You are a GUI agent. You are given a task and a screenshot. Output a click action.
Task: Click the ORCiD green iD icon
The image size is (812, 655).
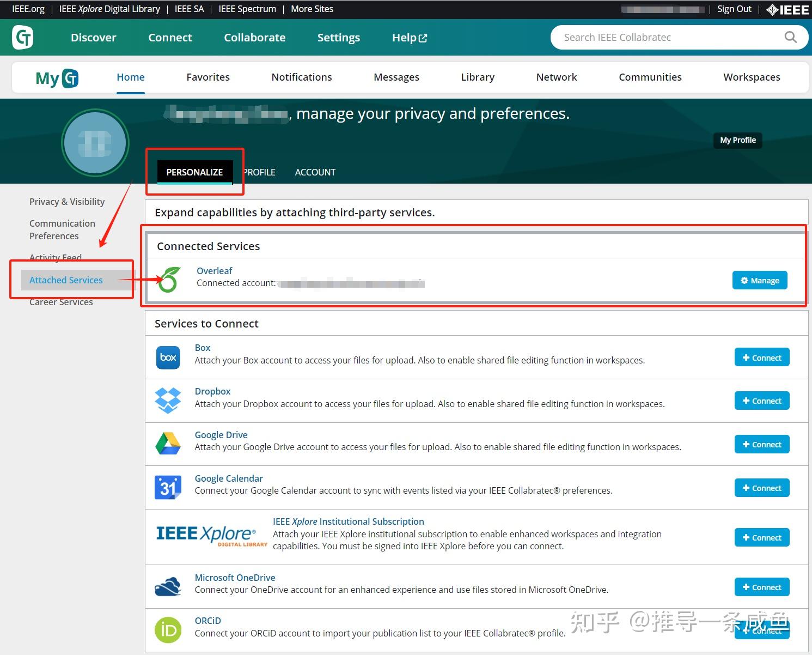pyautogui.click(x=168, y=630)
